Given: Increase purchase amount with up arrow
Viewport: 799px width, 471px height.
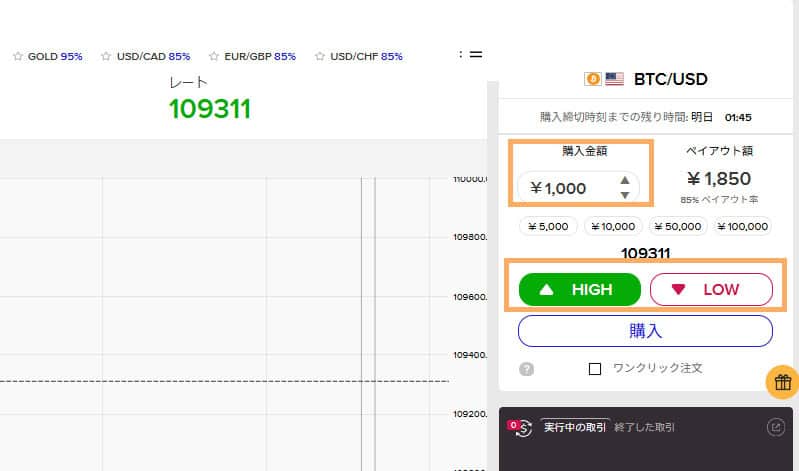Looking at the screenshot, I should 625,180.
